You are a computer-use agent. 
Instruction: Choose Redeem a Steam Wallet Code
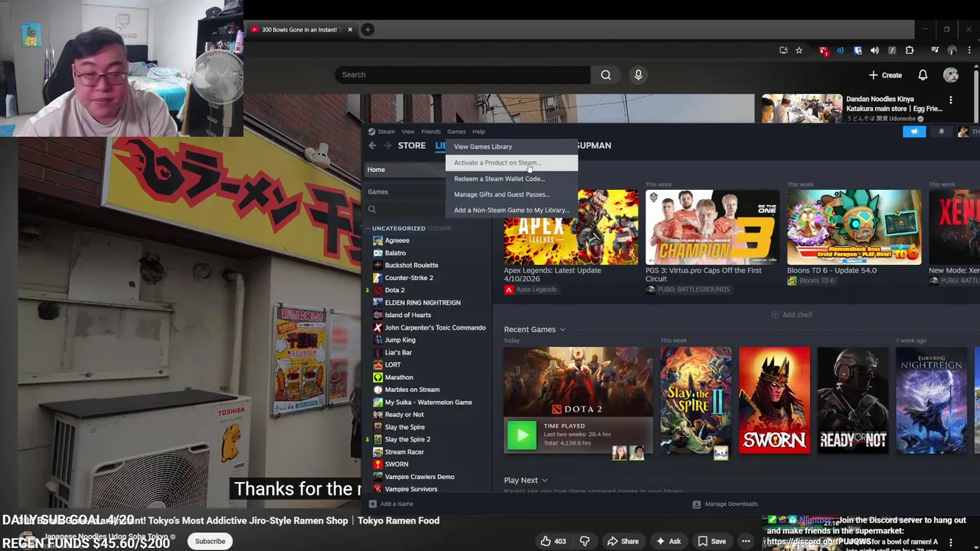click(x=511, y=178)
